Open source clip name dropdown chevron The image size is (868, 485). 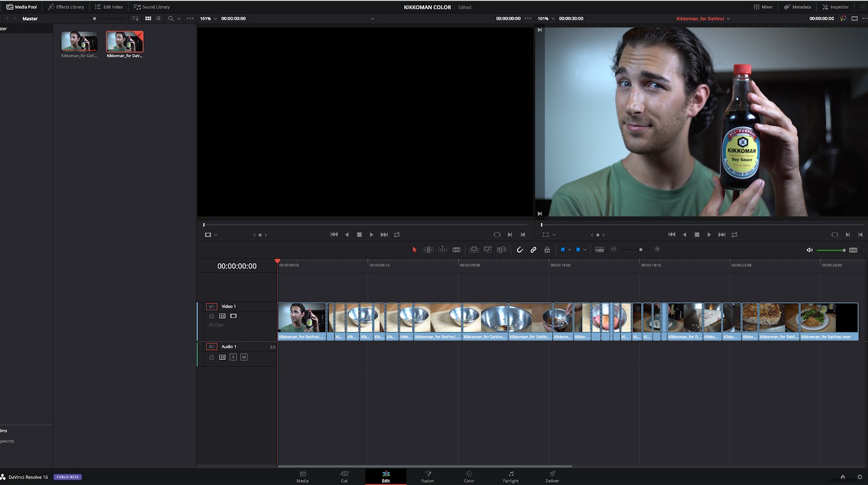coord(372,18)
